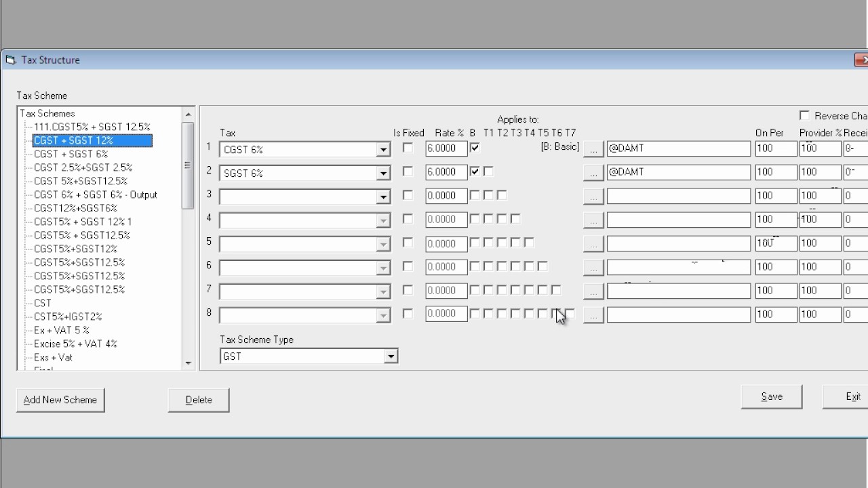
Task: Toggle Is Fixed checkbox in row 3
Action: pos(408,195)
